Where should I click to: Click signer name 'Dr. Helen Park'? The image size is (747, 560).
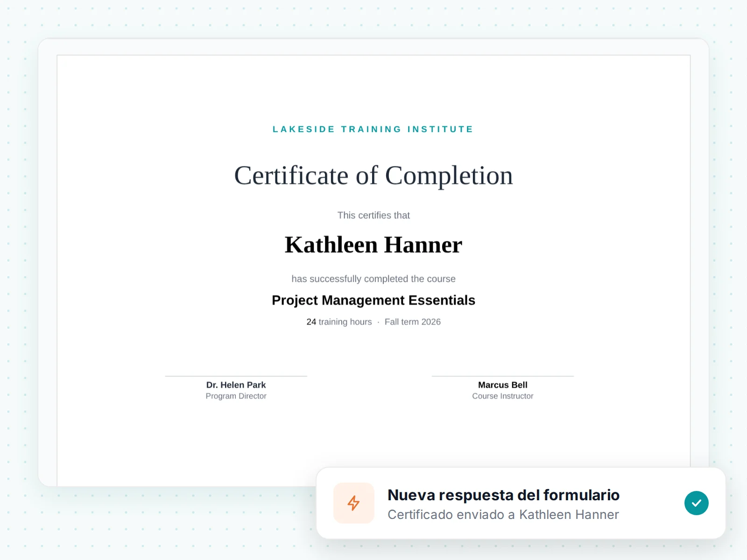[x=236, y=385]
